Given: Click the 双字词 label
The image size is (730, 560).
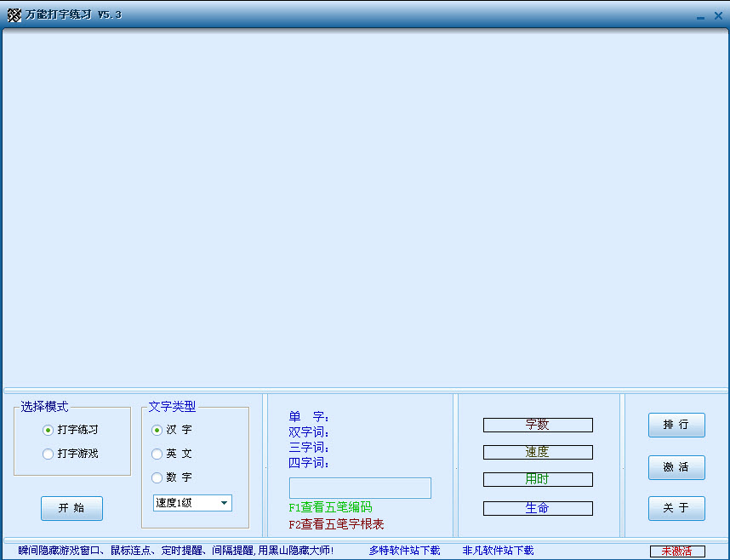Looking at the screenshot, I should click(x=309, y=431).
